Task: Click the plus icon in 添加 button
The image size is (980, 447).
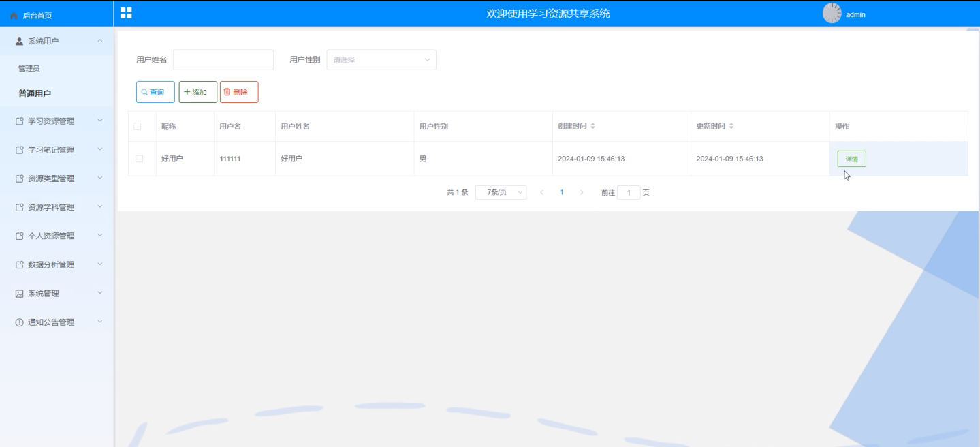Action: [187, 92]
